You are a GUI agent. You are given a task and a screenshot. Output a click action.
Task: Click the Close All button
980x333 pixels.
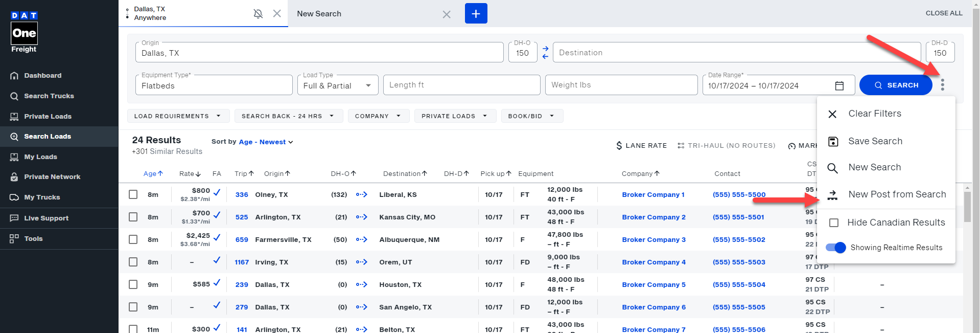944,13
